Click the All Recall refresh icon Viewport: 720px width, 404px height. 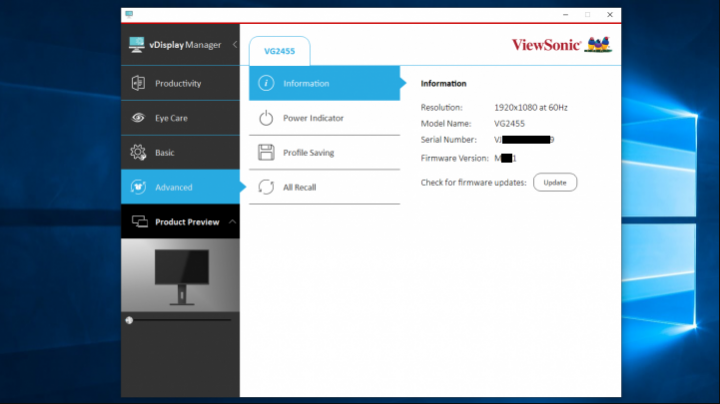(x=266, y=187)
